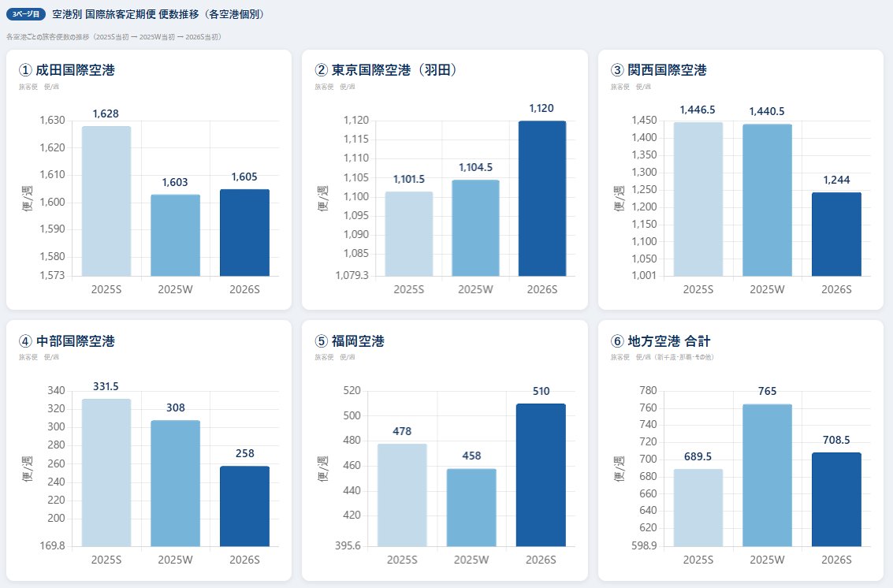Click the 708.5 data label

(x=836, y=440)
